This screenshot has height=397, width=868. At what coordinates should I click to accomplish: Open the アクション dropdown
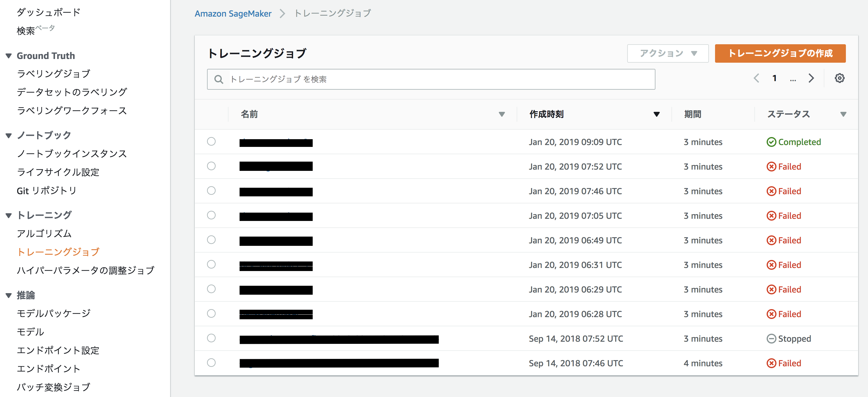click(x=667, y=53)
